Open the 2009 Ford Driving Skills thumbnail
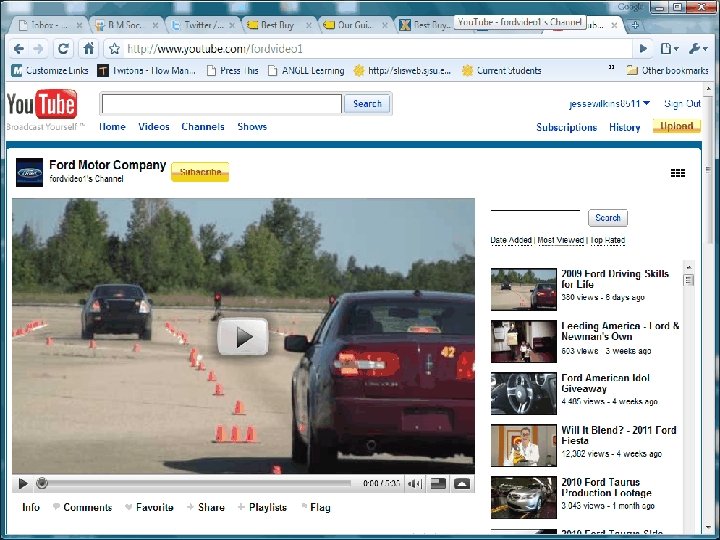The height and width of the screenshot is (540, 720). click(x=523, y=289)
